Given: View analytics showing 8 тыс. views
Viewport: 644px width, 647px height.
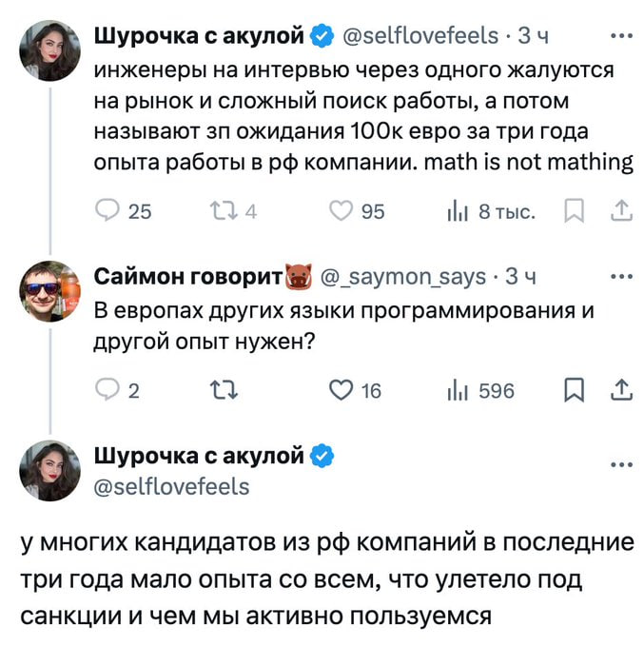Looking at the screenshot, I should pos(456,211).
